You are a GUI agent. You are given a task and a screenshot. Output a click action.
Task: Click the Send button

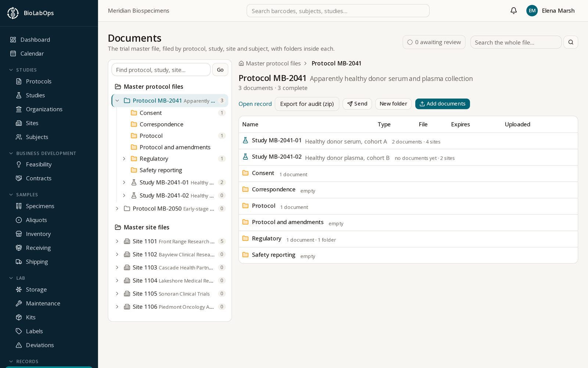pos(357,104)
